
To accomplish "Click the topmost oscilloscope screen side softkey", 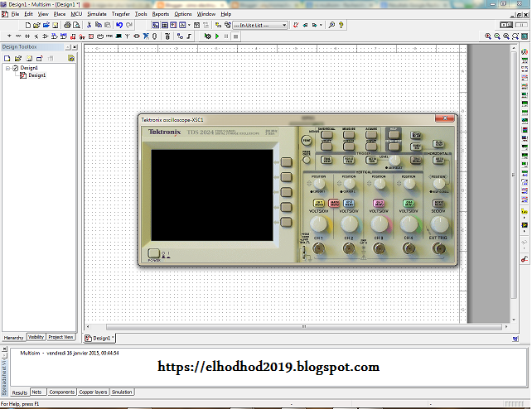I will tap(287, 162).
